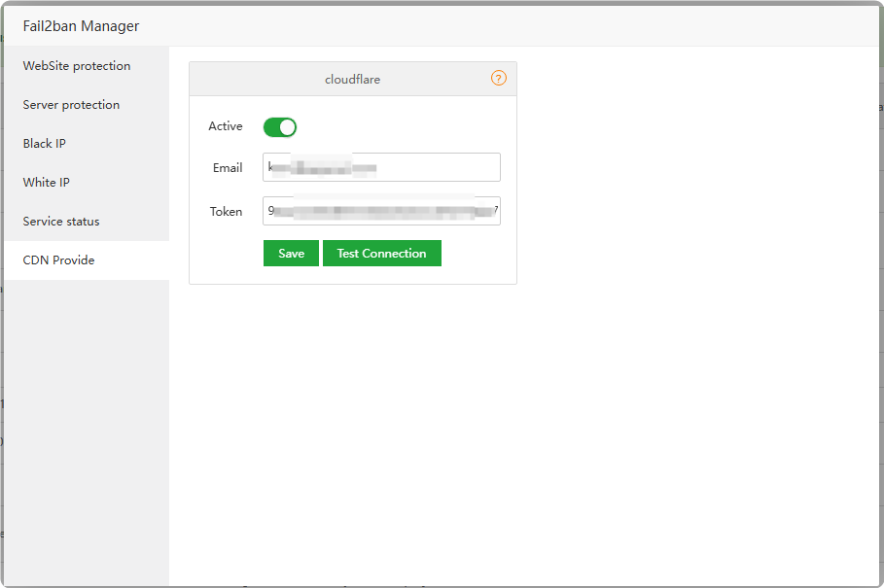Select the Active label text
The image size is (884, 588).
[226, 126]
